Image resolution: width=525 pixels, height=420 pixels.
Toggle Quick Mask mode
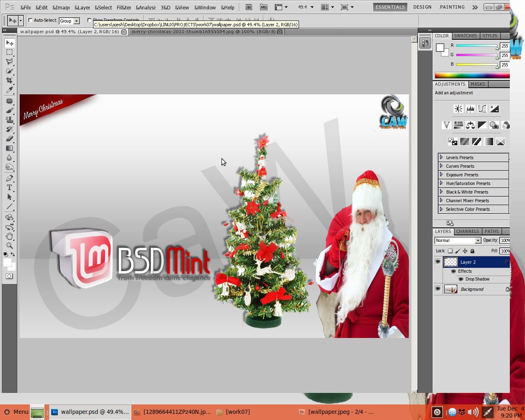click(x=9, y=276)
